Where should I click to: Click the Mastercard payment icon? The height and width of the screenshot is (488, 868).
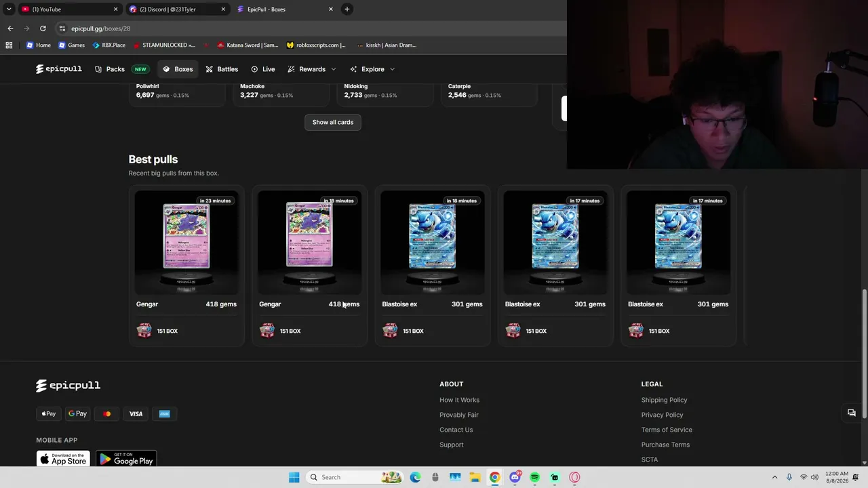[x=106, y=413]
